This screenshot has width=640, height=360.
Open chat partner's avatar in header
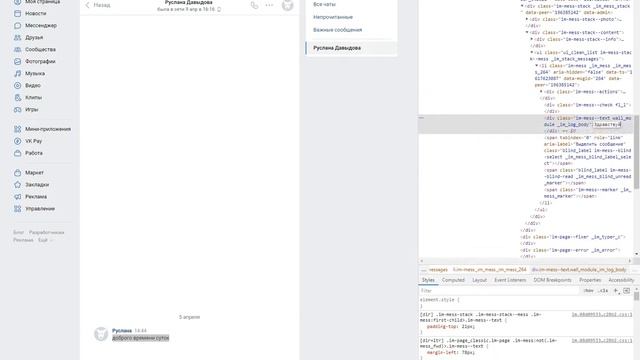[287, 5]
